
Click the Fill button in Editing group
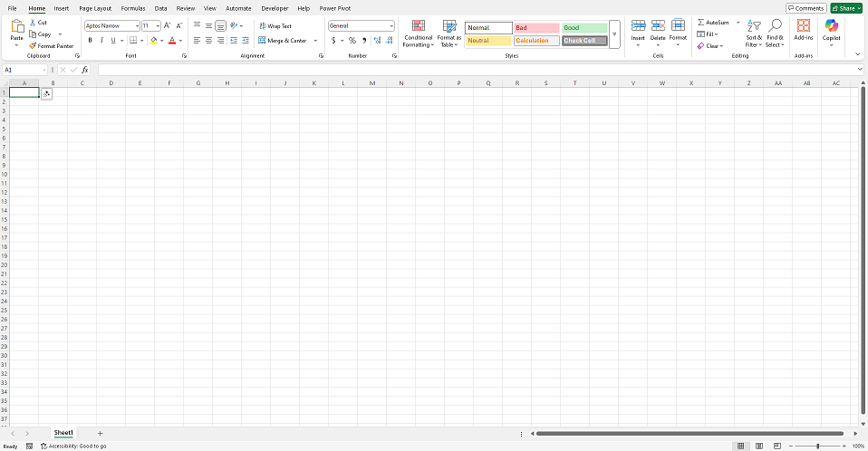[x=708, y=34]
